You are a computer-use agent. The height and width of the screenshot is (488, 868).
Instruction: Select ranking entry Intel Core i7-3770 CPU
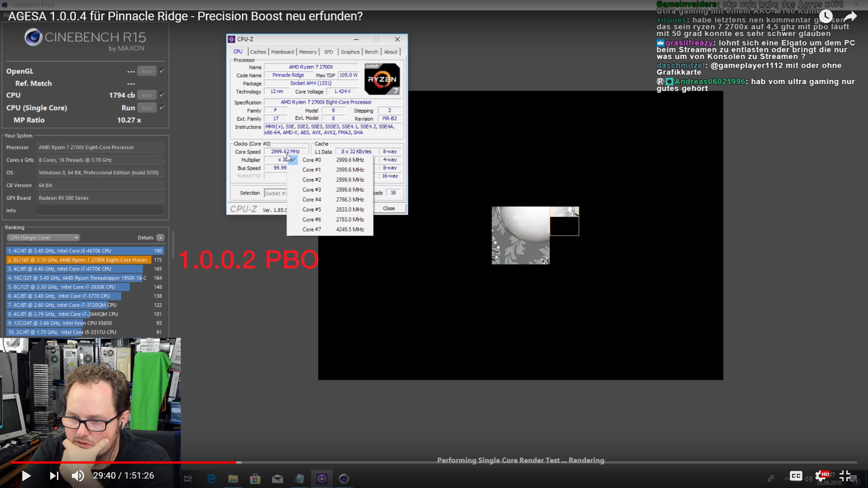pos(85,296)
